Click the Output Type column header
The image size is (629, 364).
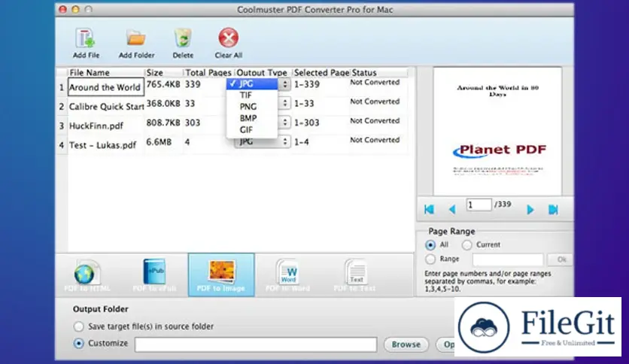(263, 72)
